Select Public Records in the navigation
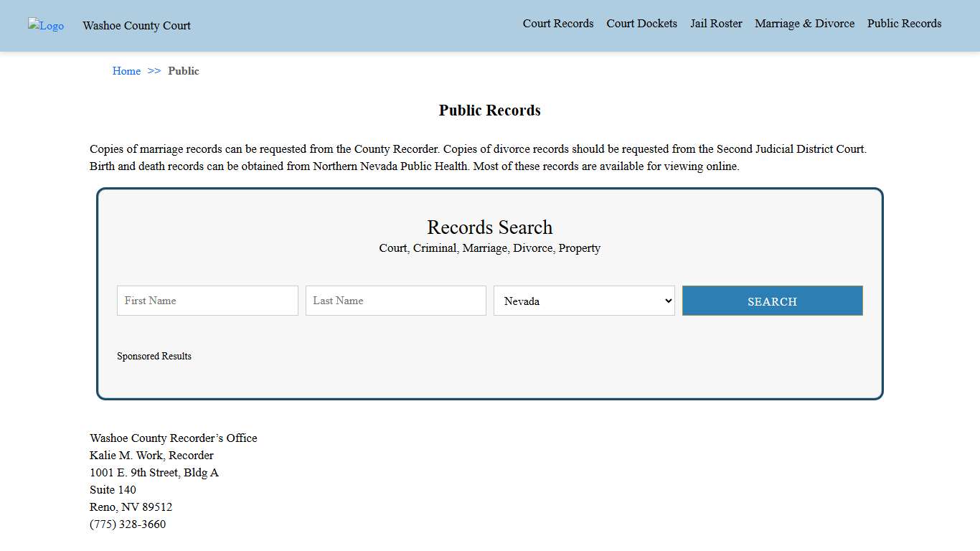Screen dimensions: 980x551 point(904,24)
